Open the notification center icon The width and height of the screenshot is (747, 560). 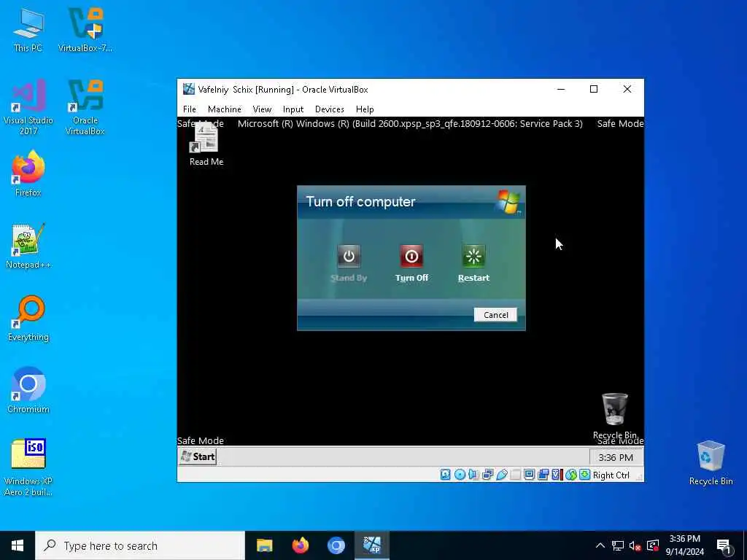[x=724, y=546]
